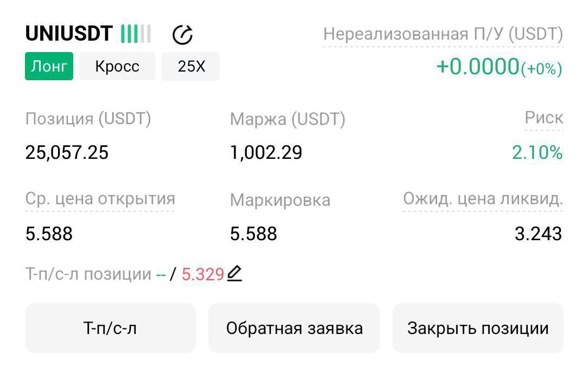
Task: Click the Лонг position tag
Action: click(49, 66)
